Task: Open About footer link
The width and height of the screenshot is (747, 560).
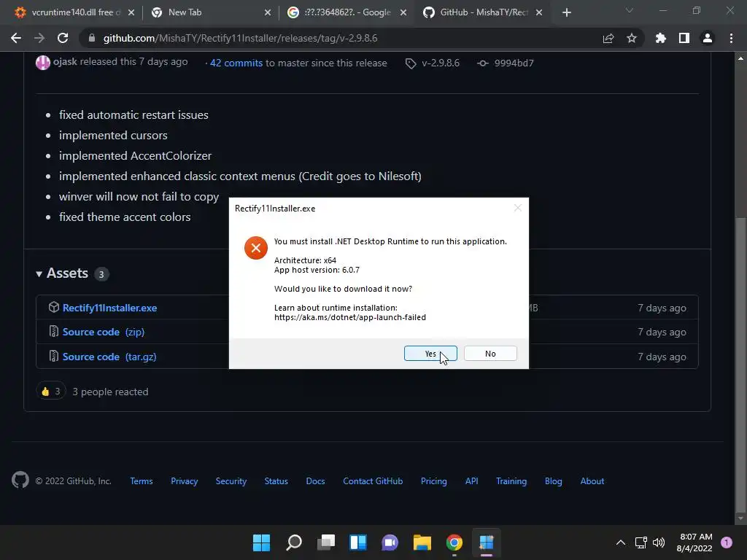Action: 592,481
